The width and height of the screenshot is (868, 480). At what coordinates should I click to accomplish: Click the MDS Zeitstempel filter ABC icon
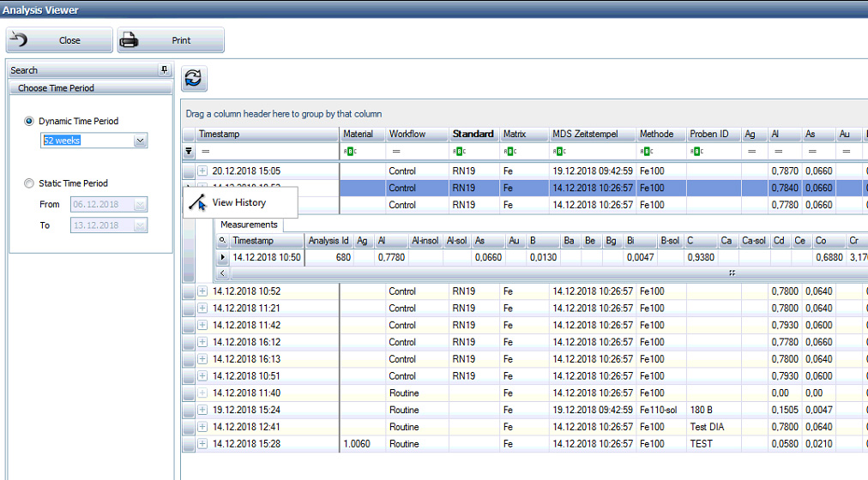[x=559, y=151]
